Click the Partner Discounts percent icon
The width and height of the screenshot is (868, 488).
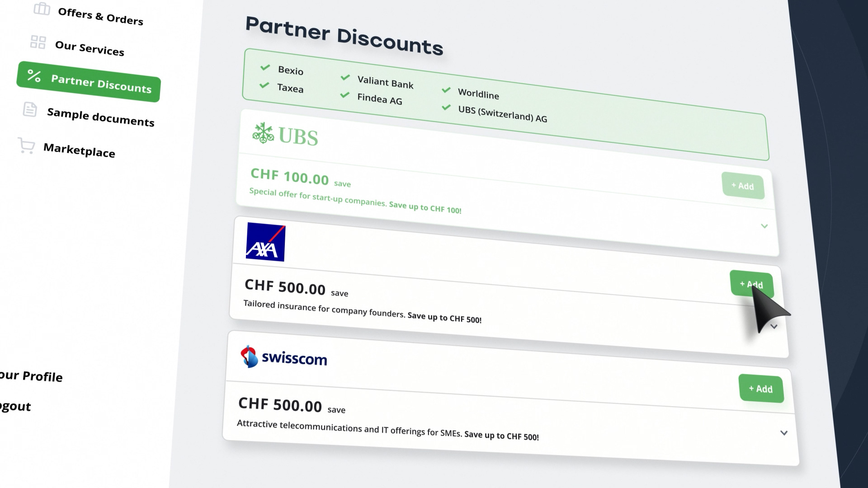pos(34,75)
